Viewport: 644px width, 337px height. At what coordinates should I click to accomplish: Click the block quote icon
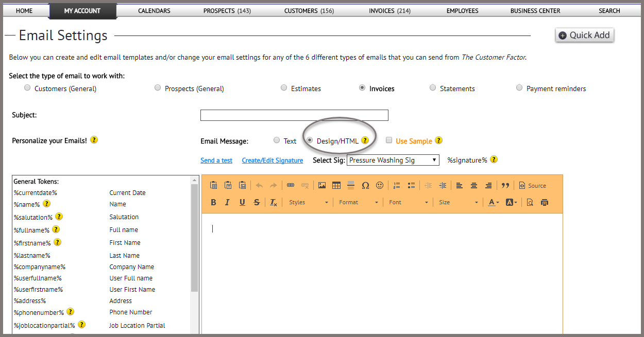(505, 186)
